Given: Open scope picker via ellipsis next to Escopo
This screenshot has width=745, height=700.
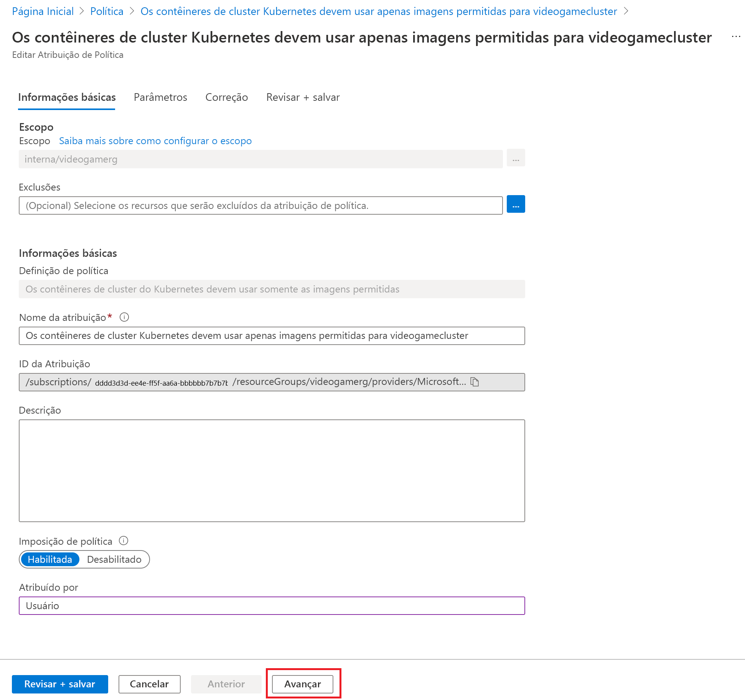Looking at the screenshot, I should (x=516, y=158).
